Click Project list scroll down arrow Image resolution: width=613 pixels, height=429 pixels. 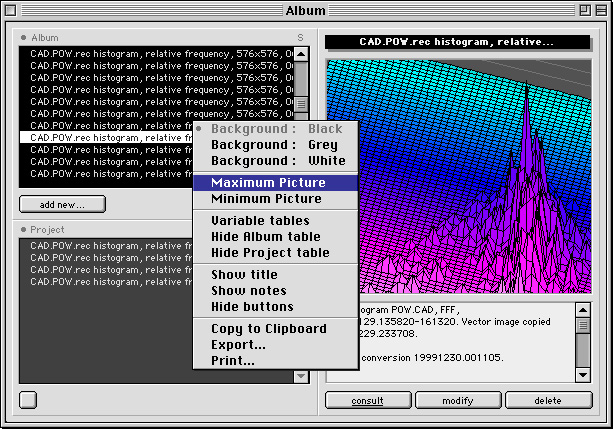pos(301,376)
